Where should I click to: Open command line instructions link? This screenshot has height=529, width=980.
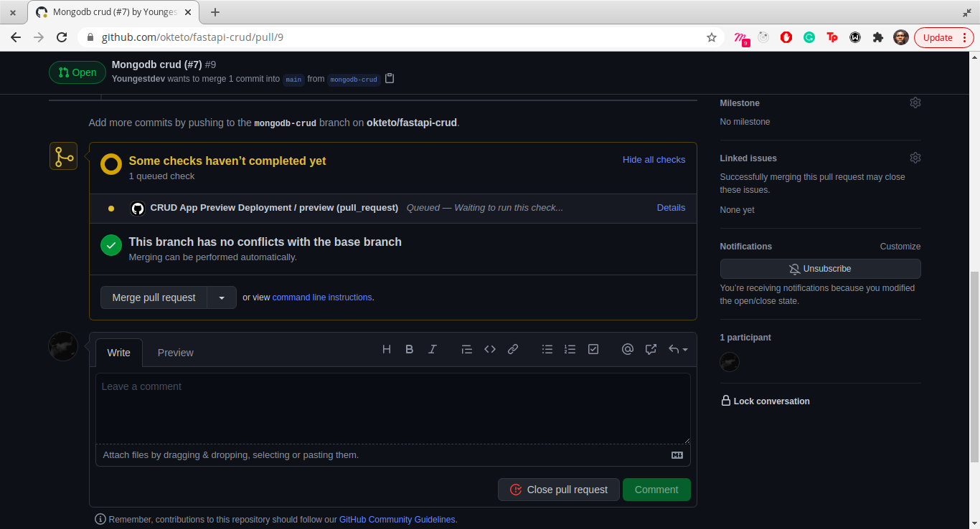pyautogui.click(x=322, y=297)
